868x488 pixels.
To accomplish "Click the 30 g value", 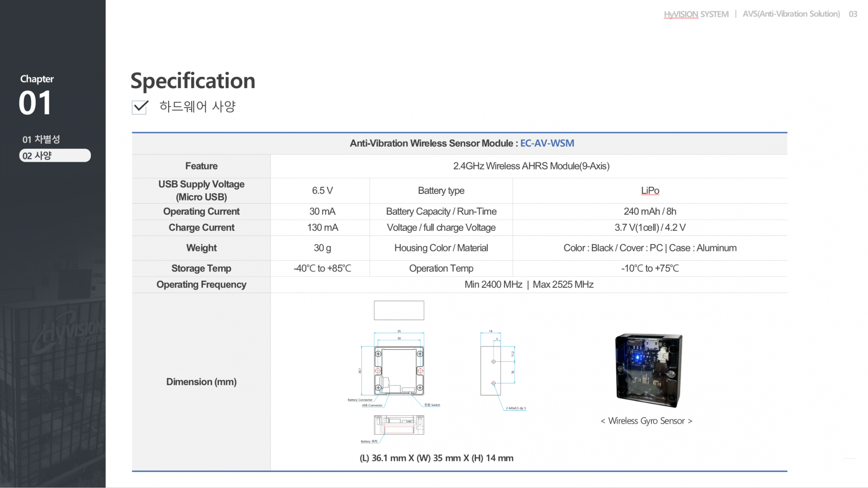I will pyautogui.click(x=322, y=248).
